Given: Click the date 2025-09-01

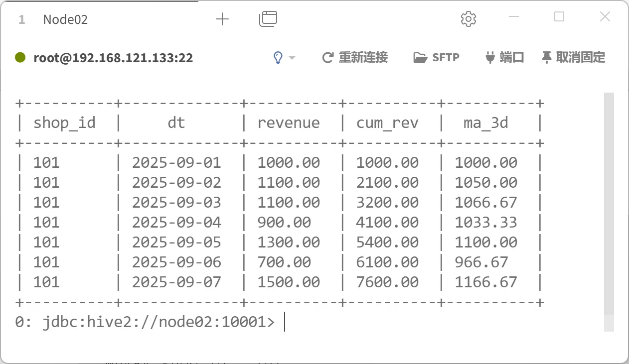Looking at the screenshot, I should coord(176,162).
